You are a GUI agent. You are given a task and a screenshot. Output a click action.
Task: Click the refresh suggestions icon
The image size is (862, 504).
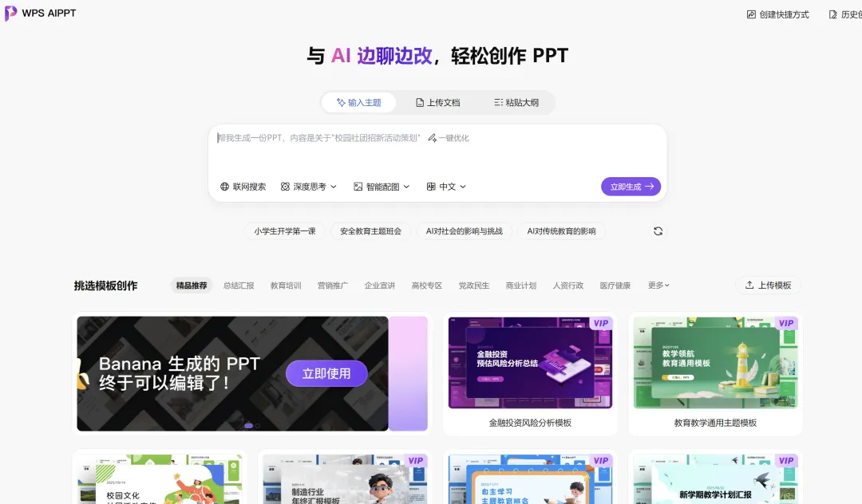(x=658, y=231)
